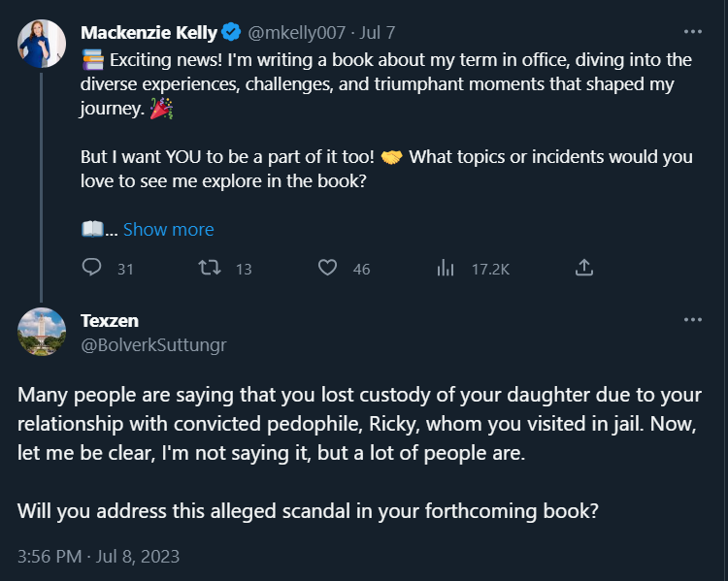Open the more options menu on Texzen's tweet
Image resolution: width=728 pixels, height=581 pixels.
point(692,319)
